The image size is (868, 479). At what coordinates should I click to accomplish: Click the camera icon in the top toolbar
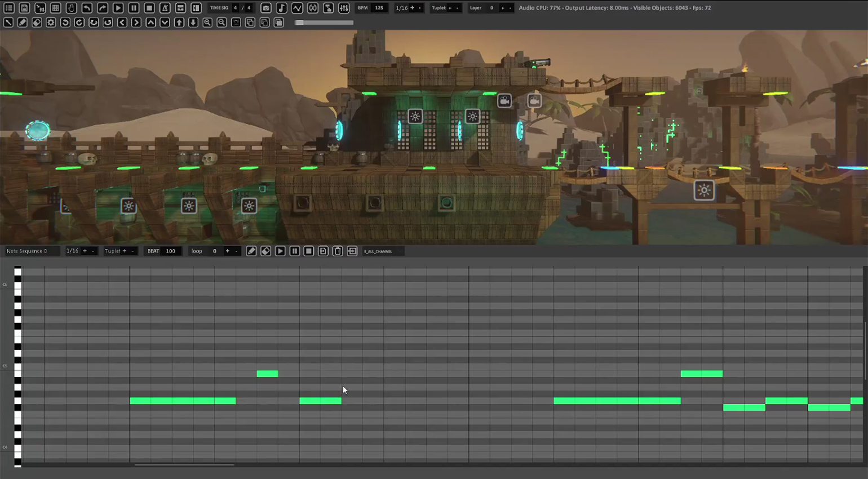coord(265,8)
